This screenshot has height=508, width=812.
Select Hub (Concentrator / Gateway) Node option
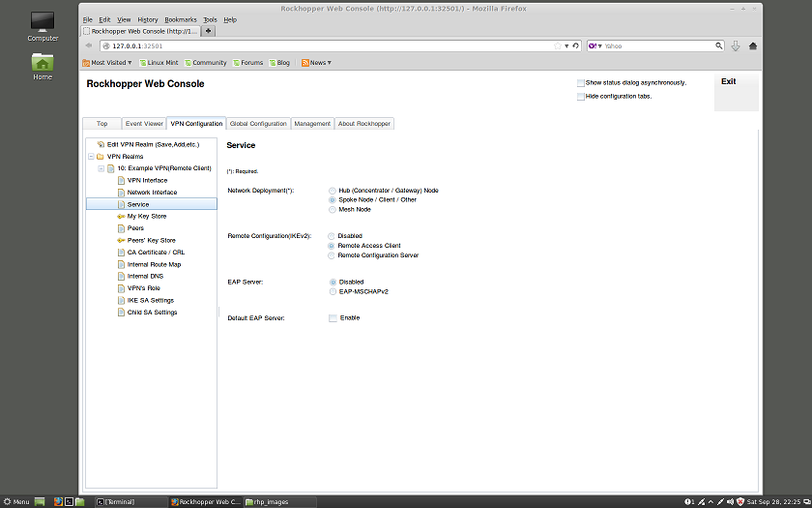click(x=333, y=191)
